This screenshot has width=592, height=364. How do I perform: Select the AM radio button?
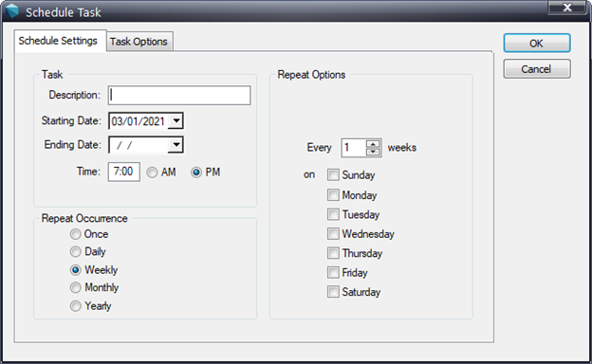pos(152,173)
